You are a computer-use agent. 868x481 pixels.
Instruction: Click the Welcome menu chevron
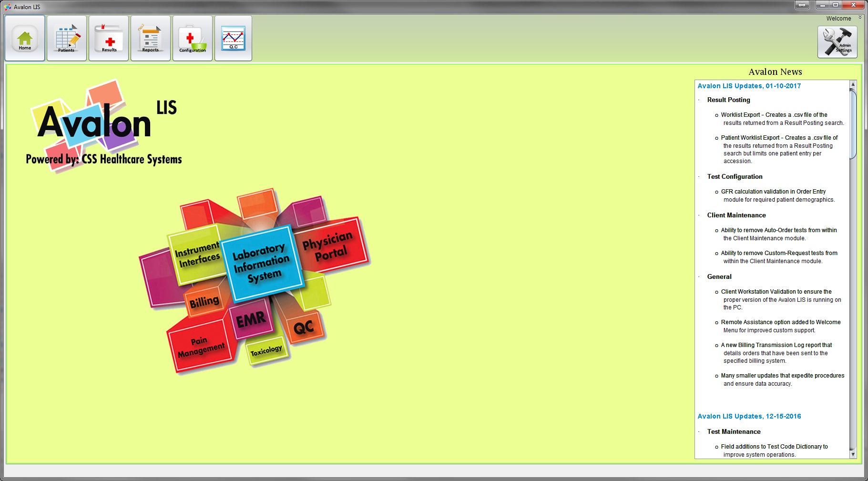(x=860, y=18)
